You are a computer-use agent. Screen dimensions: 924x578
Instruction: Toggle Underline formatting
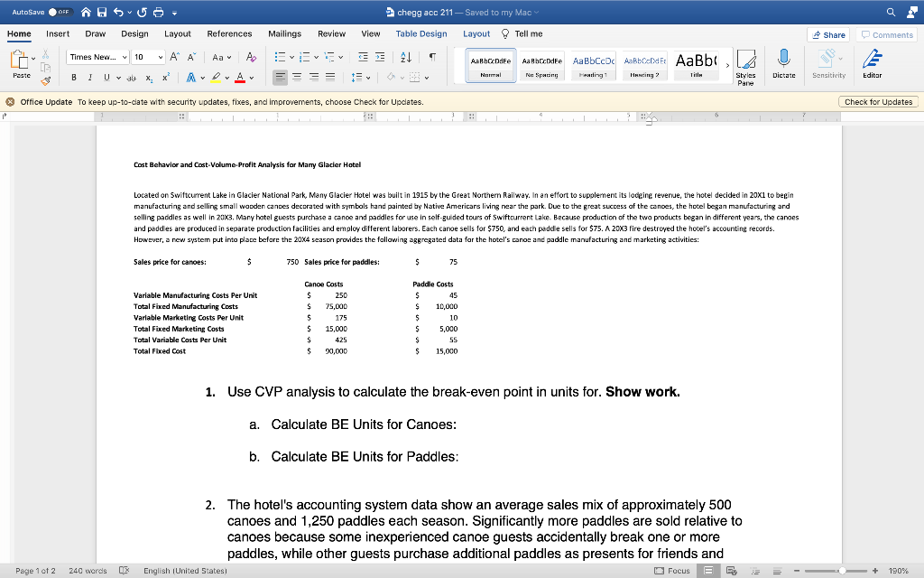pos(106,78)
